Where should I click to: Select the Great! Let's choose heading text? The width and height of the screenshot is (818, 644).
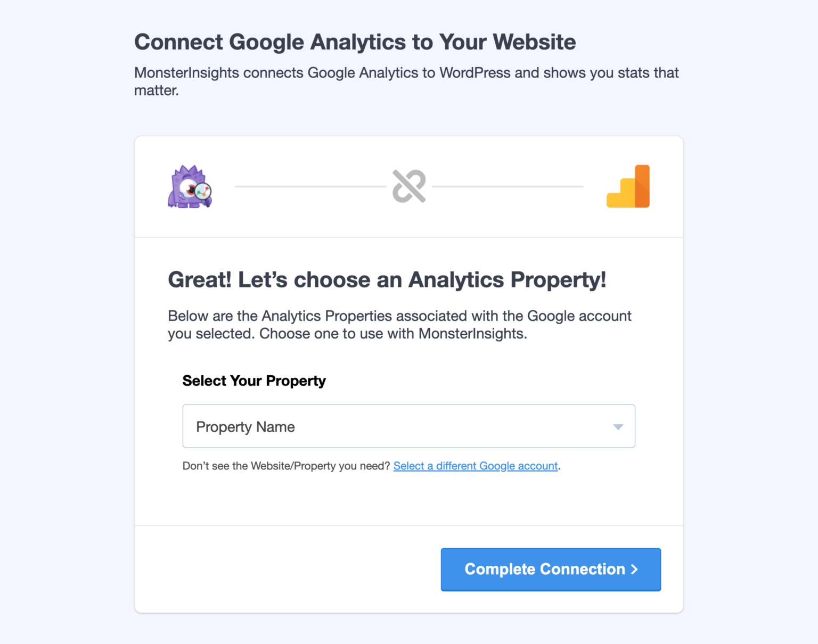pyautogui.click(x=387, y=279)
